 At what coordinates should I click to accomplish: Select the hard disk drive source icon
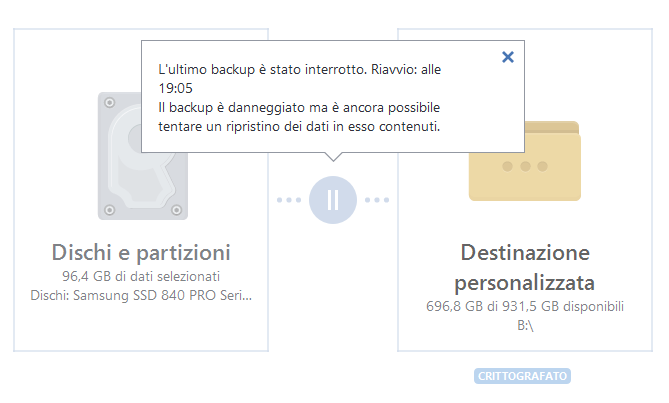pyautogui.click(x=143, y=156)
